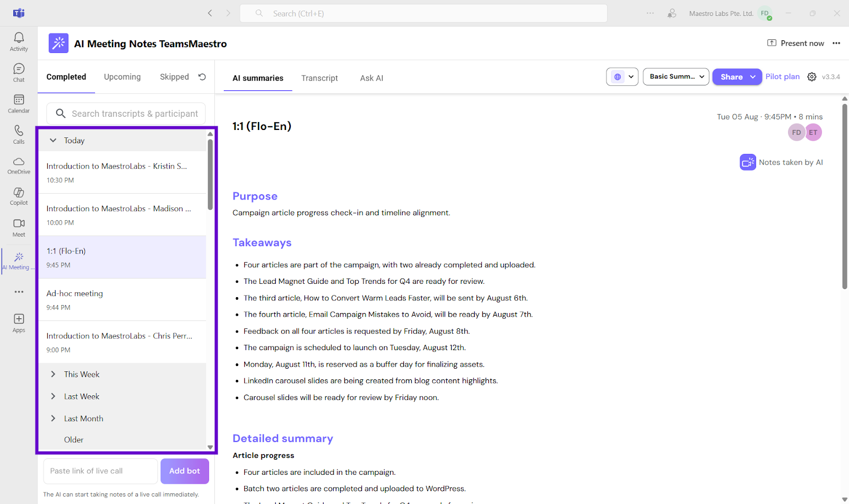849x504 pixels.
Task: Switch to the Skipped tab
Action: click(175, 77)
